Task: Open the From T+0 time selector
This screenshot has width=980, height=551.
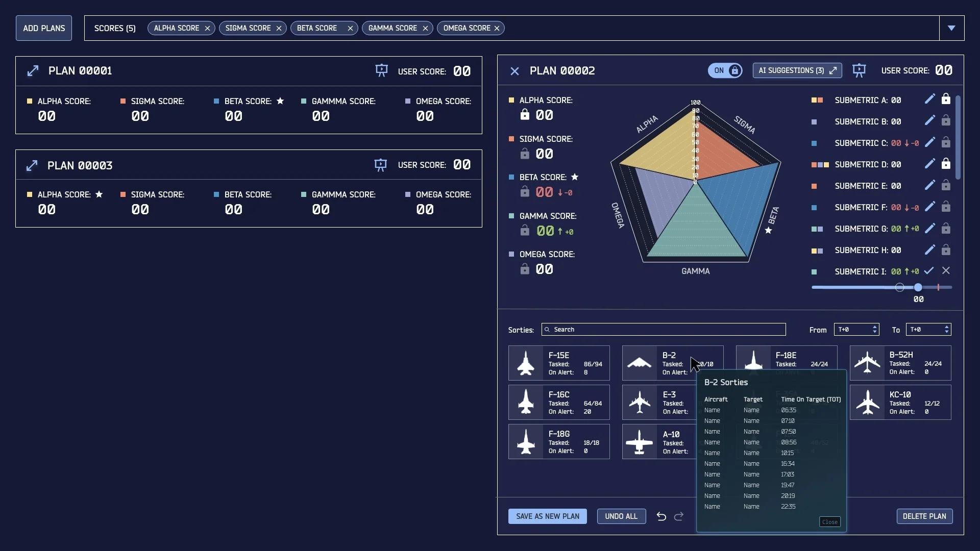Action: [x=856, y=330]
